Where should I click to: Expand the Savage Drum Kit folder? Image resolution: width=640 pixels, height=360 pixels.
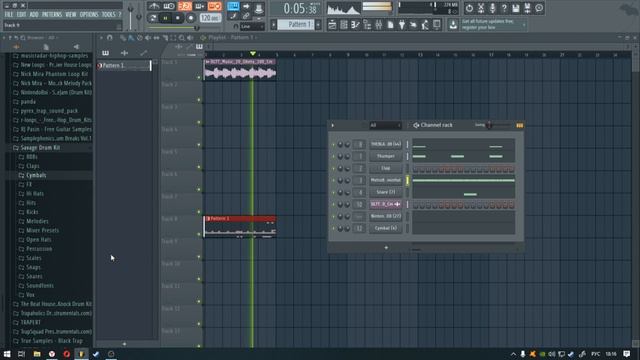point(40,148)
